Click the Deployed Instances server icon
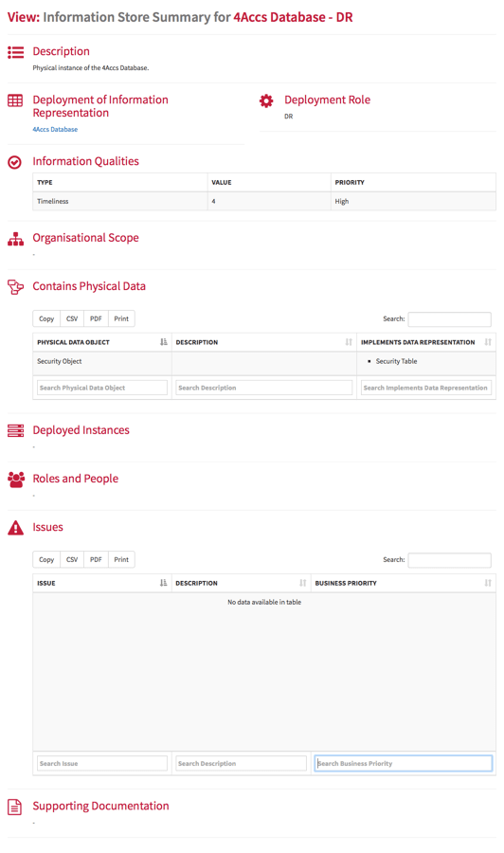The width and height of the screenshot is (504, 853). [x=15, y=431]
